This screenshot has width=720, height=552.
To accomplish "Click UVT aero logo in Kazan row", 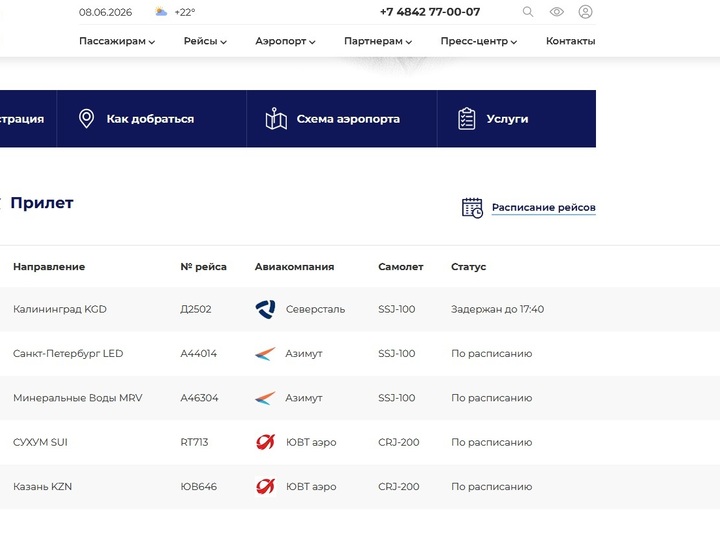I will click(x=265, y=487).
